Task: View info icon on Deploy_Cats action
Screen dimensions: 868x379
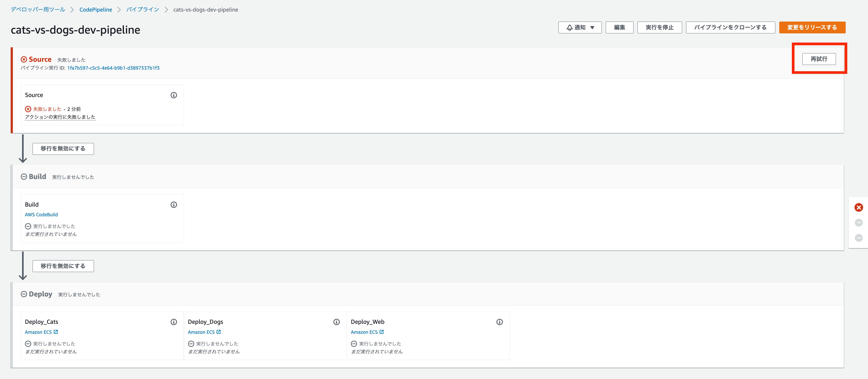Action: 174,322
